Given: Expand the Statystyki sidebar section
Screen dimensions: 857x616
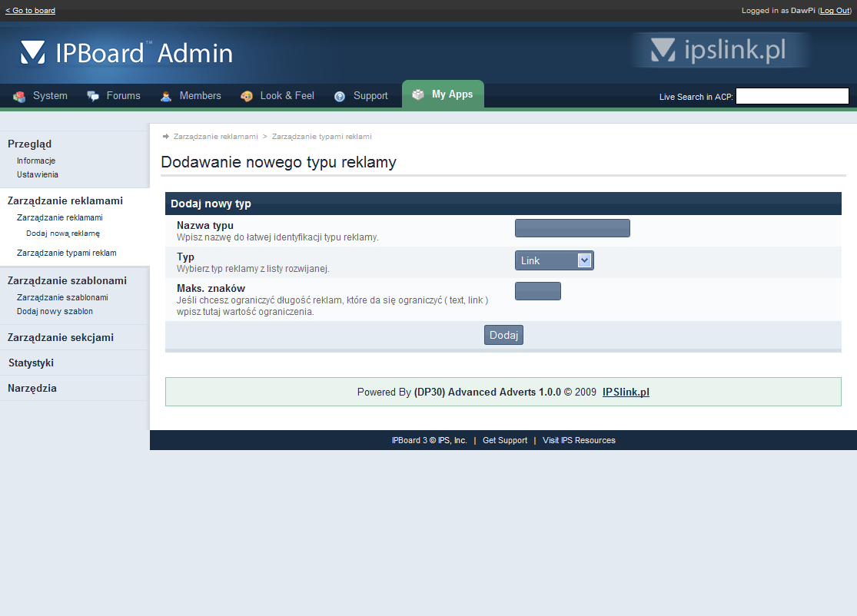Looking at the screenshot, I should (x=31, y=363).
